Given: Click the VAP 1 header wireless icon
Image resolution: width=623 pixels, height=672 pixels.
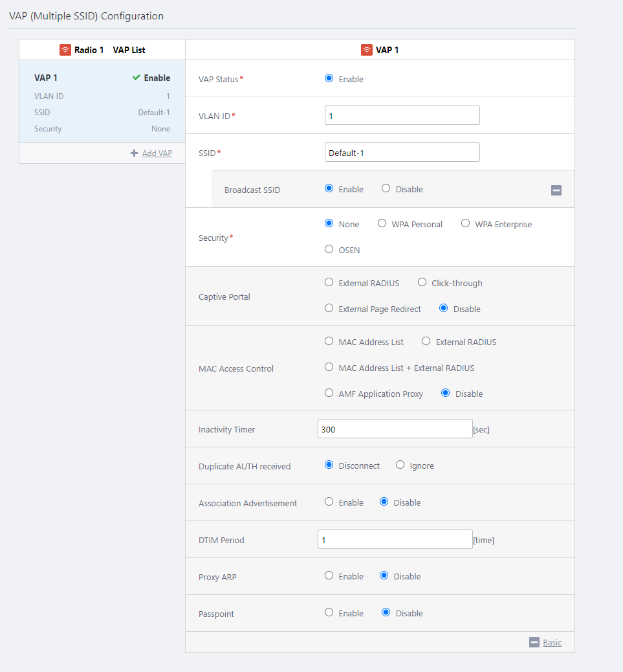Looking at the screenshot, I should click(x=367, y=50).
